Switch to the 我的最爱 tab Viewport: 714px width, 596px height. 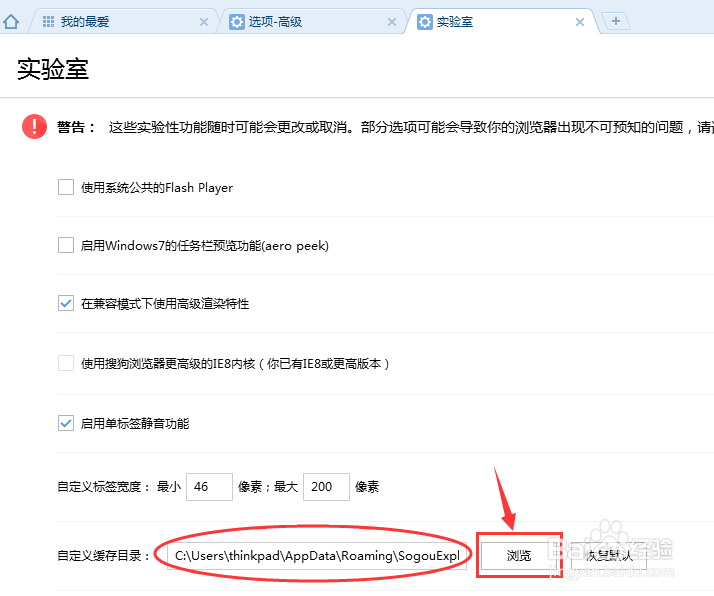(x=123, y=21)
